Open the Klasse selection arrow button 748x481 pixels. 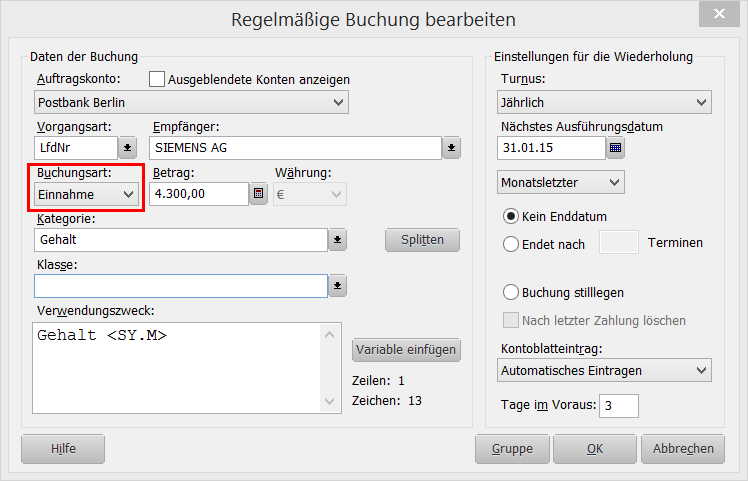tap(338, 286)
